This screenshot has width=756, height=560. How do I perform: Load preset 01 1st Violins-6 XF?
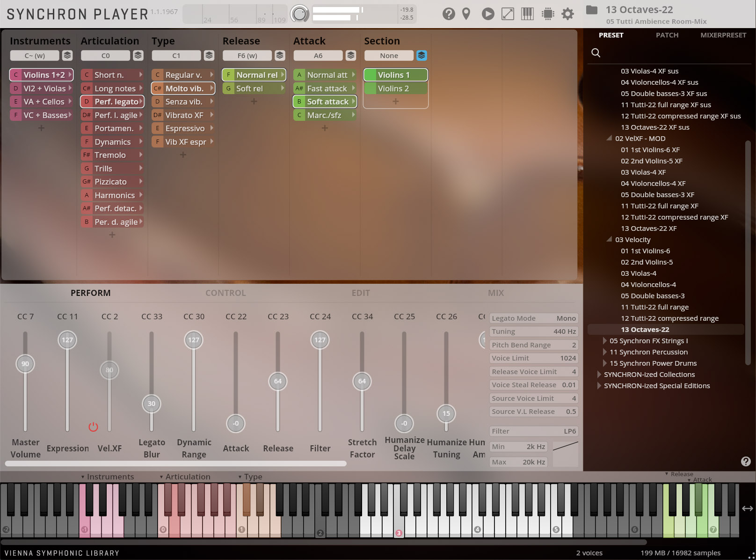[x=650, y=150]
